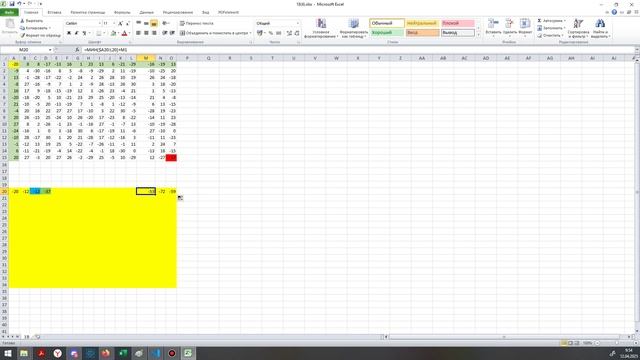Viewport: 640px width, 360px height.
Task: Expand the cell styles gallery
Action: click(478, 35)
